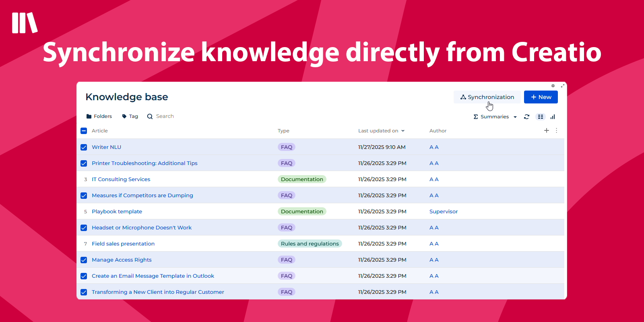Toggle the select-all checkbox in the header

[x=84, y=131]
